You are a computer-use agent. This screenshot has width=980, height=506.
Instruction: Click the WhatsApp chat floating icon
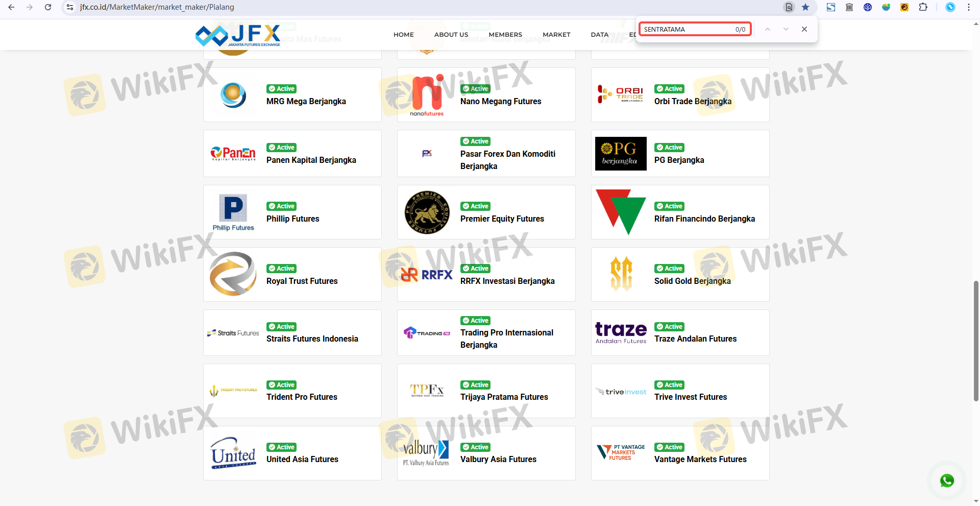tap(947, 480)
